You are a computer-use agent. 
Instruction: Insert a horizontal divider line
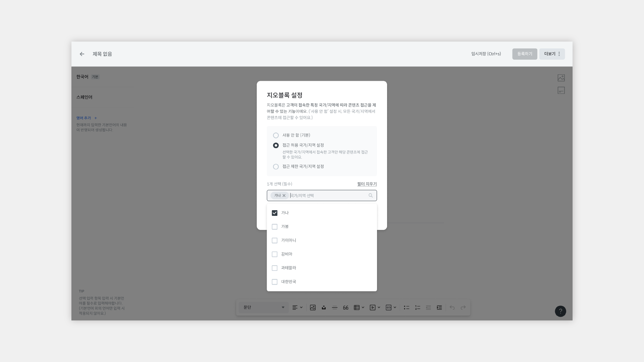[x=334, y=307]
